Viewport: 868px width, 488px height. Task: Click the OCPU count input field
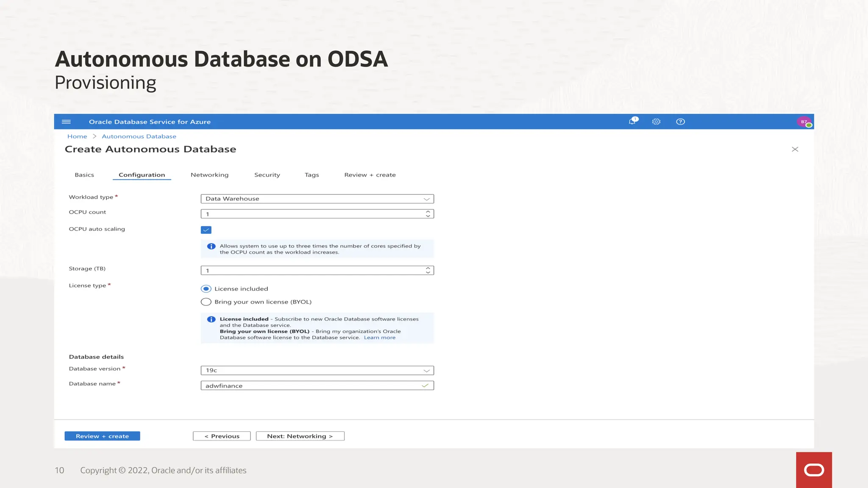click(317, 214)
